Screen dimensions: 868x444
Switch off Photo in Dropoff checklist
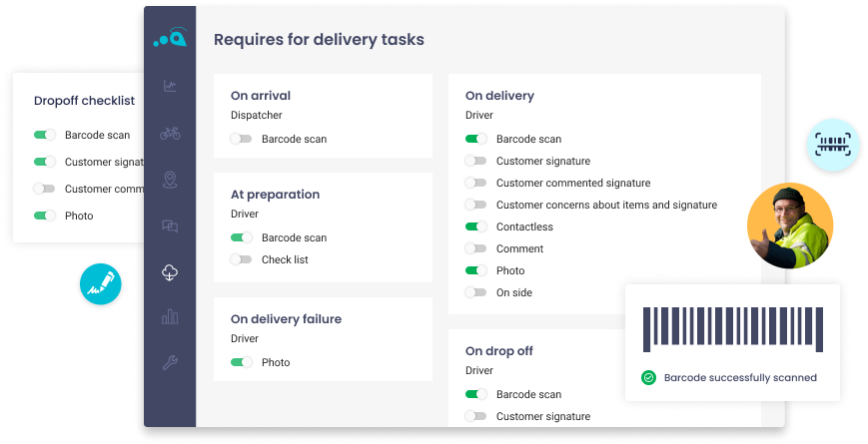[x=45, y=216]
